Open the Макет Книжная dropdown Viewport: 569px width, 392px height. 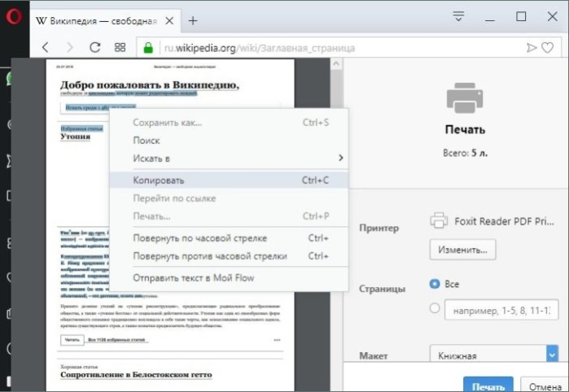pyautogui.click(x=494, y=355)
